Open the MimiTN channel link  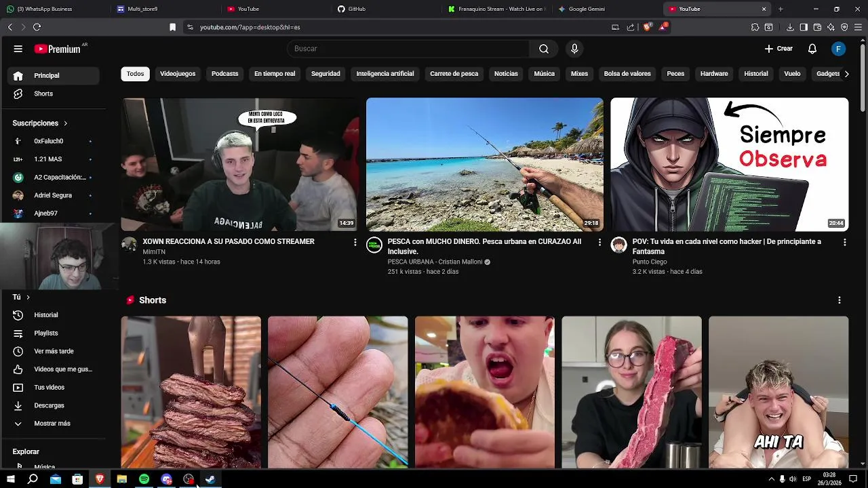coord(154,252)
